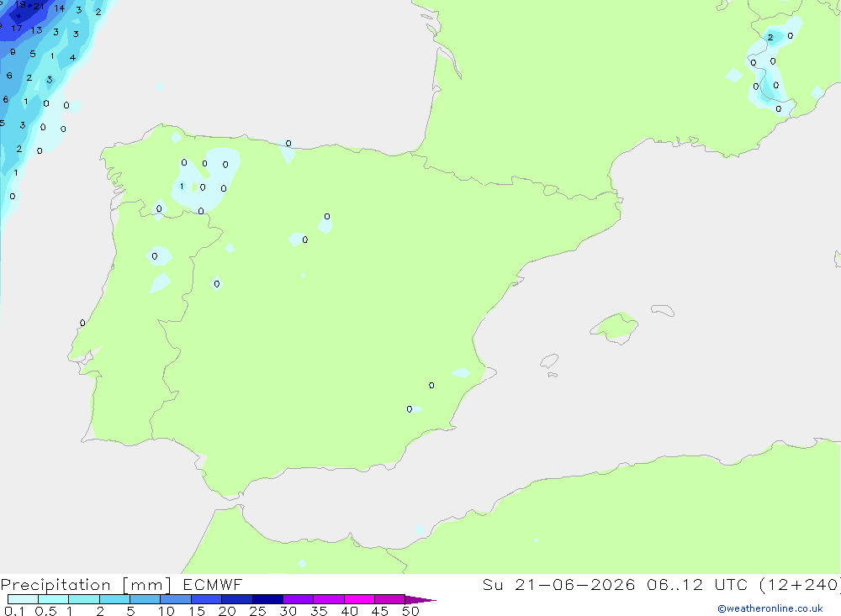Click the 0.5–1 mm legend color box
The width and height of the screenshot is (841, 616).
pyautogui.click(x=54, y=599)
